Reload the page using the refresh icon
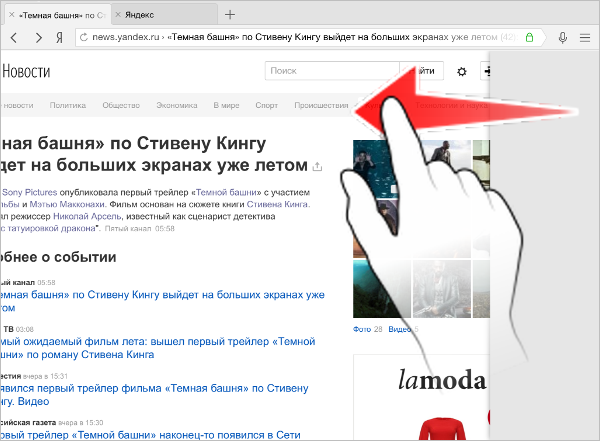The image size is (600, 441). click(83, 37)
